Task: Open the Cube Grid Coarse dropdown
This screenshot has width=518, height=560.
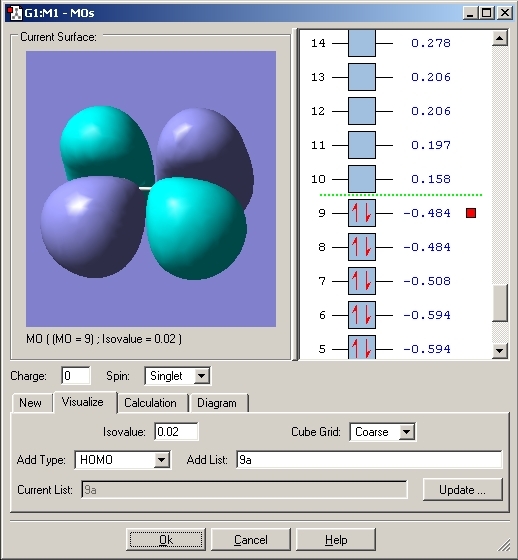Action: [x=406, y=432]
